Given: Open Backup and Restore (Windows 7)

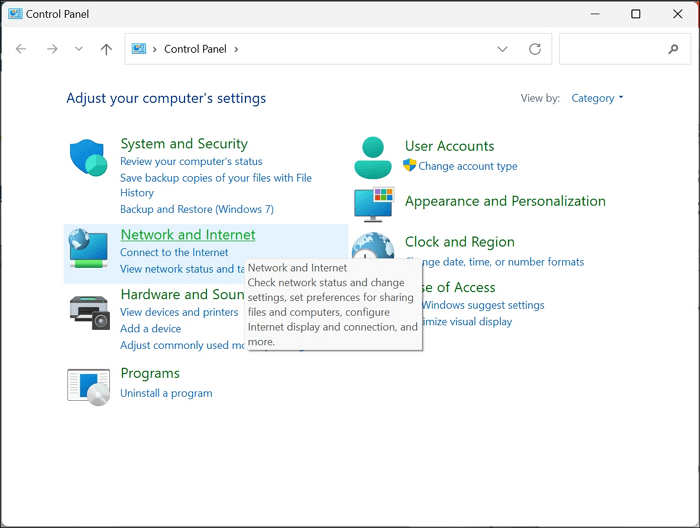Looking at the screenshot, I should (197, 209).
